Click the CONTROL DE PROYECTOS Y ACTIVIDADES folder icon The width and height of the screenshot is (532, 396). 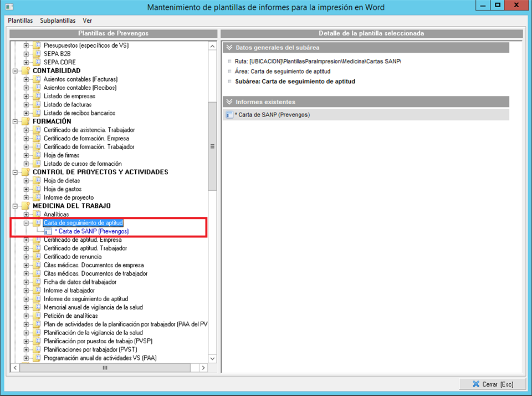pyautogui.click(x=25, y=172)
